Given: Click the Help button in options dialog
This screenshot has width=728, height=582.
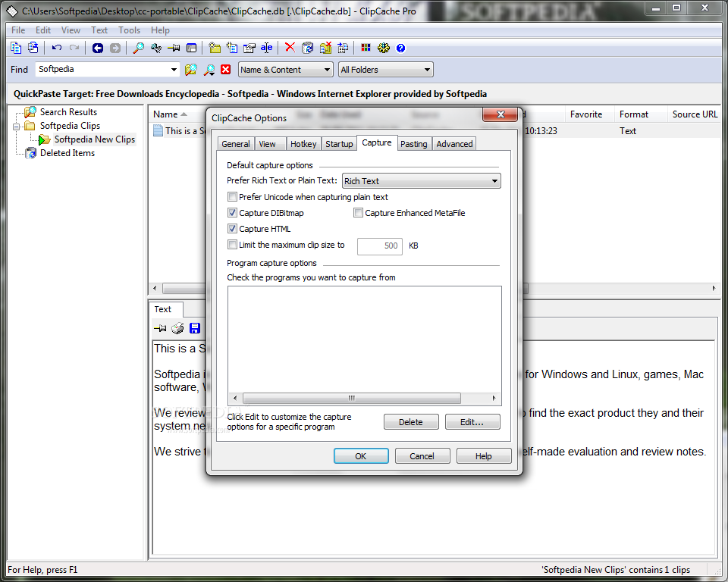Looking at the screenshot, I should click(483, 456).
